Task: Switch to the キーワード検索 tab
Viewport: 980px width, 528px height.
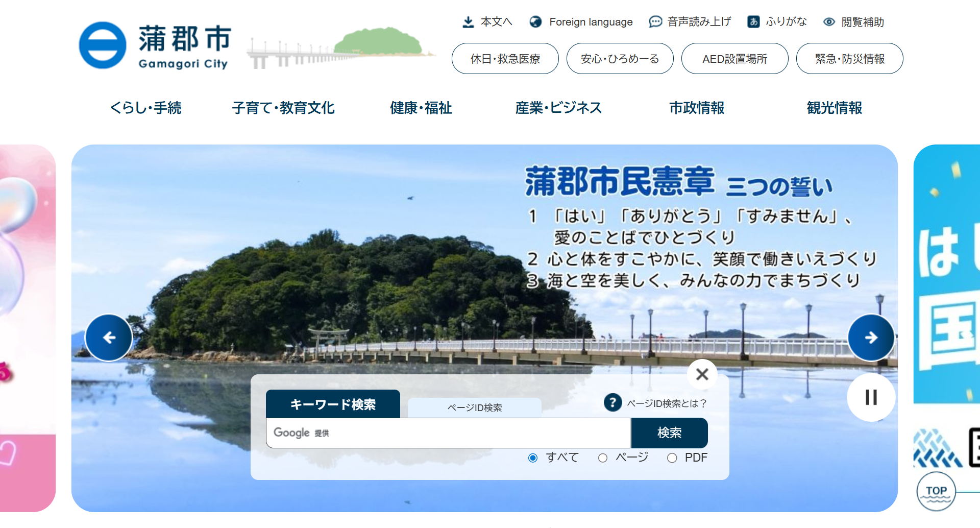Action: (x=333, y=404)
